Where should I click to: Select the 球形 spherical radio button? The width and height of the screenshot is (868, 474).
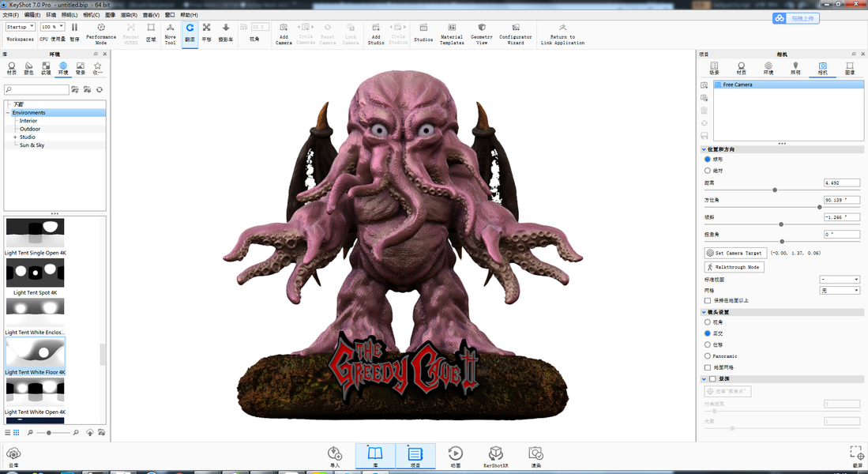pyautogui.click(x=708, y=160)
